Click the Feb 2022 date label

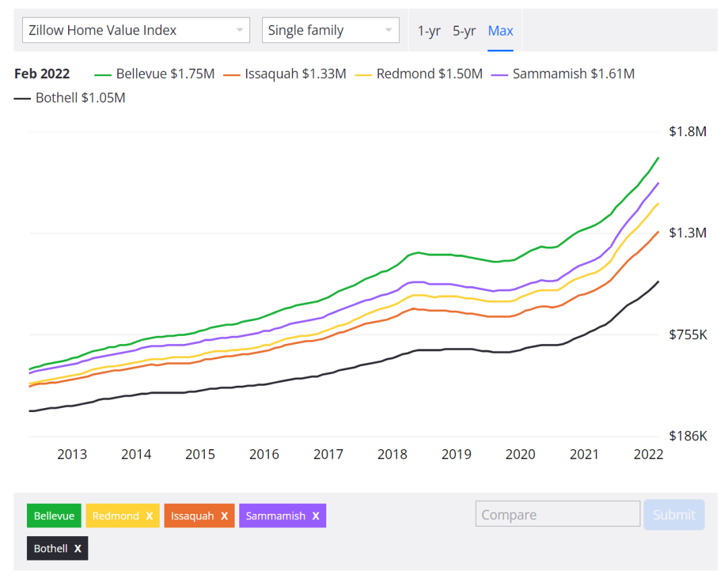(42, 74)
